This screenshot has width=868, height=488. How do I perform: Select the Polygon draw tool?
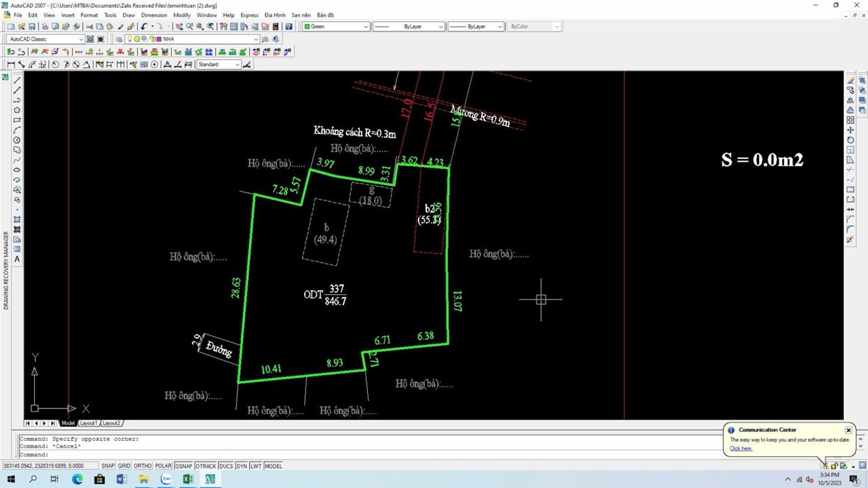[17, 110]
